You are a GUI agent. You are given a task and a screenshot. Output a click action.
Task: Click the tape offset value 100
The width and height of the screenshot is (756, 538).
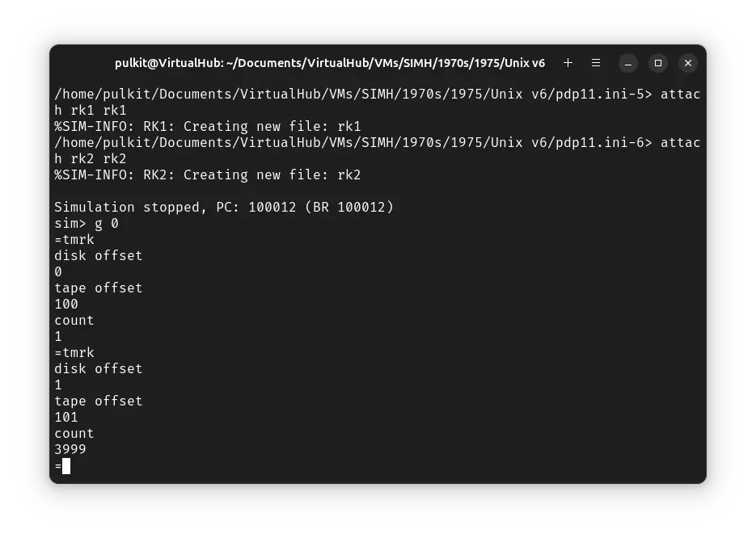[66, 305]
